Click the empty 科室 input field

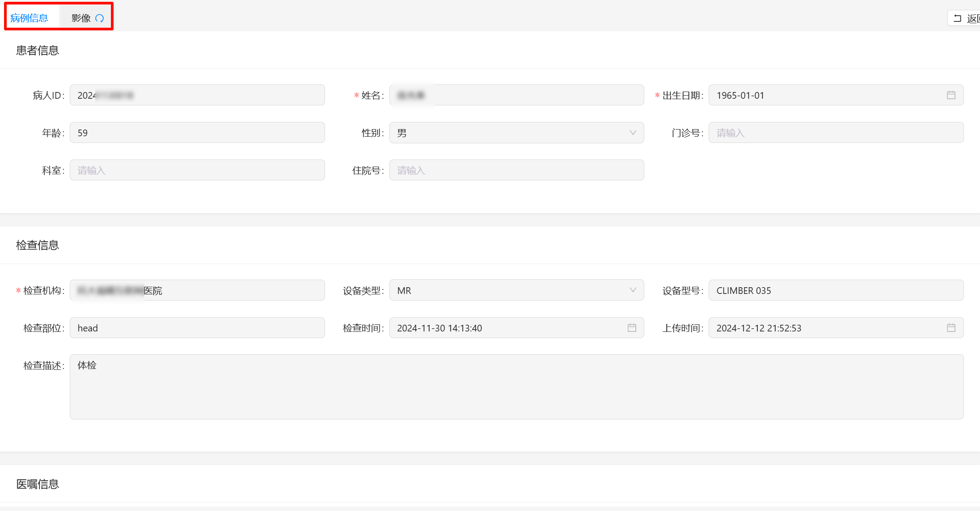coord(197,170)
